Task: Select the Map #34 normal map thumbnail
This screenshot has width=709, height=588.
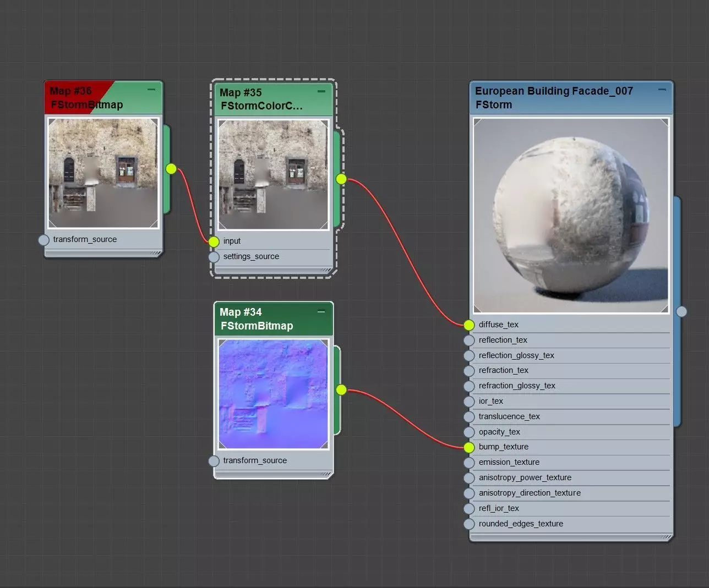Action: click(x=274, y=394)
